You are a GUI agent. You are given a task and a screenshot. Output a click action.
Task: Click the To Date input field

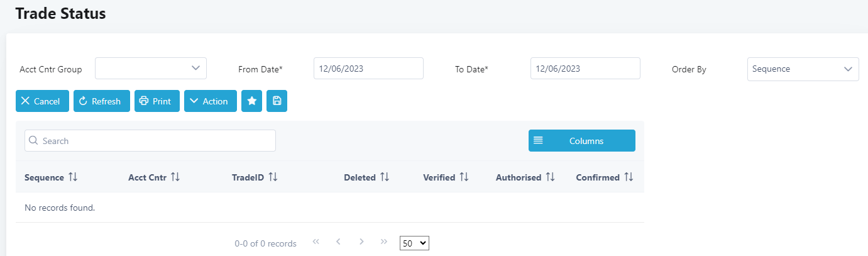point(585,69)
